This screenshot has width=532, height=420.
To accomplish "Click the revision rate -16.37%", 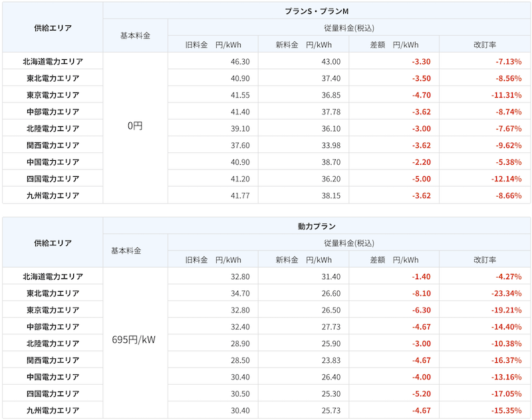I will point(507,361).
